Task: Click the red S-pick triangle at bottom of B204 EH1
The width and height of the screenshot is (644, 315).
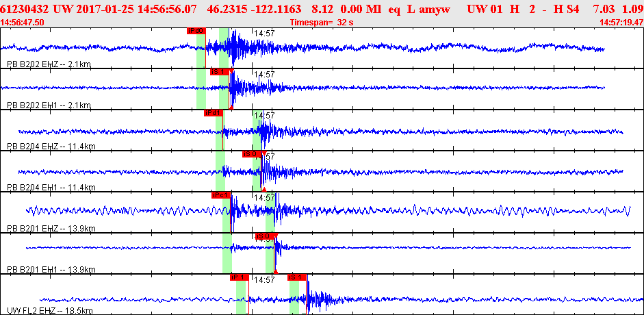Action: click(x=264, y=189)
